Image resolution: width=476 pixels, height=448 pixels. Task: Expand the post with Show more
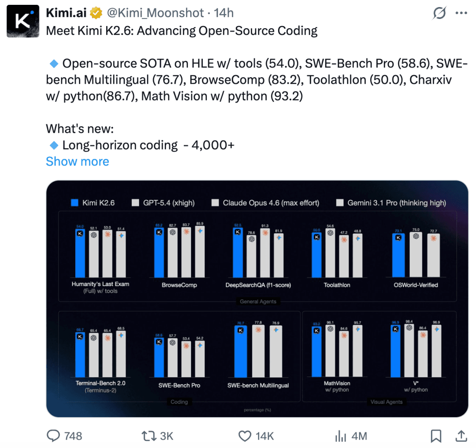77,161
